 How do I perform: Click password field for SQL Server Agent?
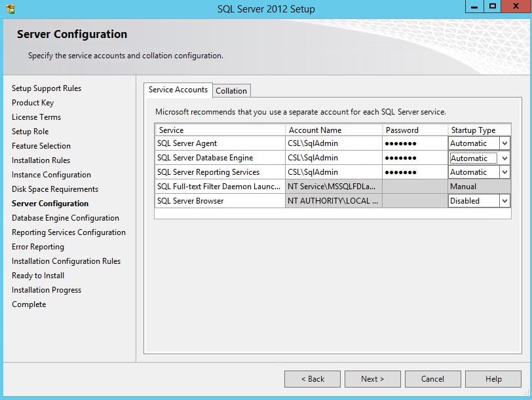(x=415, y=143)
